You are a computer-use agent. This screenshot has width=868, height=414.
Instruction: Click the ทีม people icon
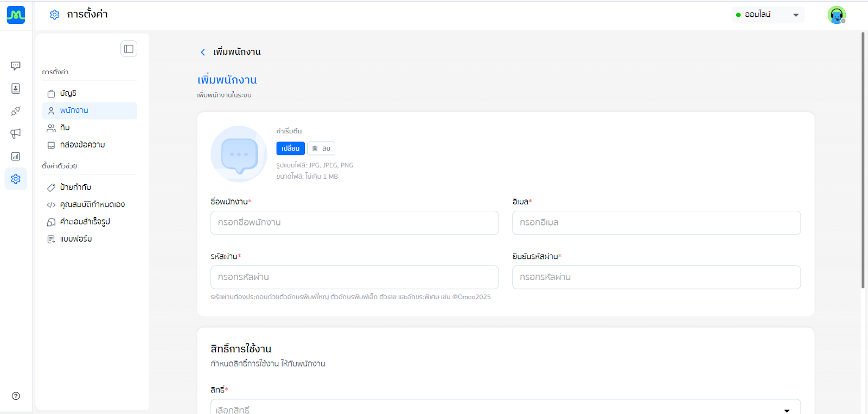click(51, 128)
